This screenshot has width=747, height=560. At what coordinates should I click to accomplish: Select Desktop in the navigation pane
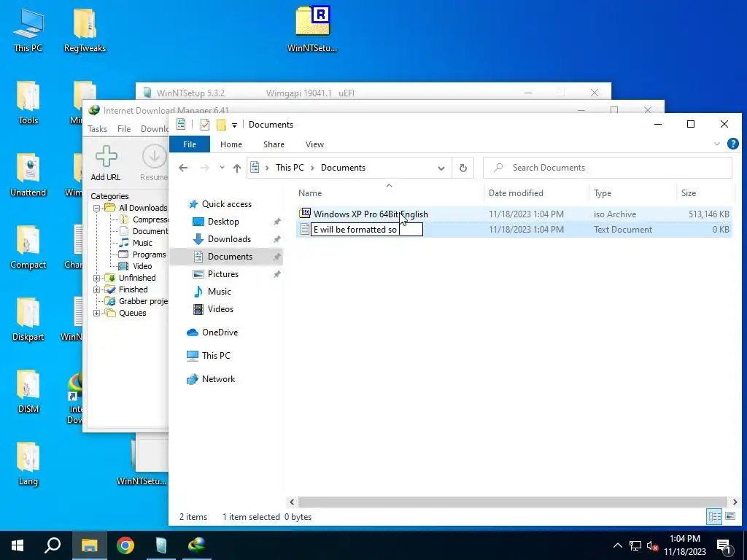[x=223, y=222]
